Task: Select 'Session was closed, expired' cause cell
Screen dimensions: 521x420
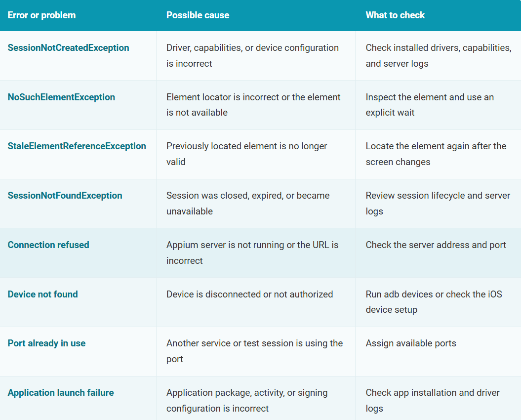Action: tap(248, 203)
